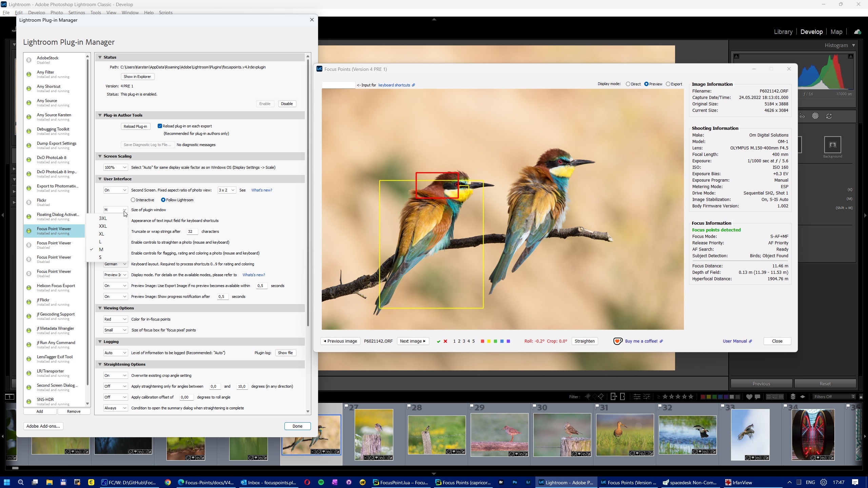Choose 3XL in the open size dropdown

[107, 218]
